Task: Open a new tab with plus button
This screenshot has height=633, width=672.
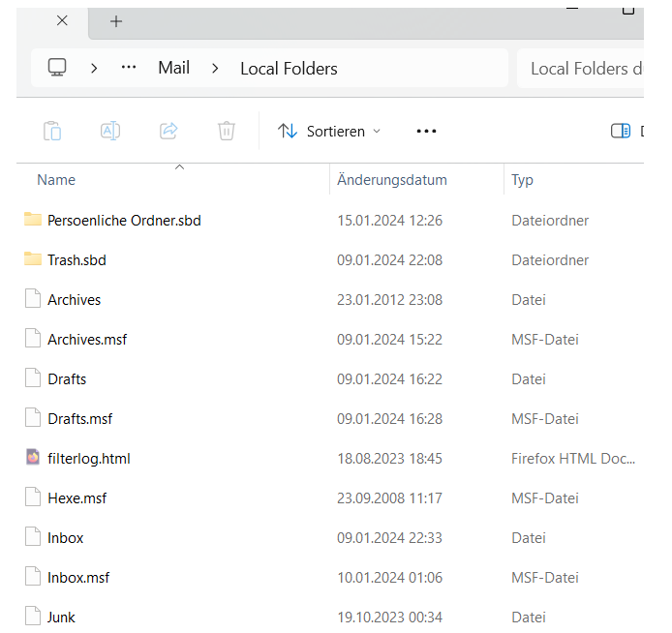Action: [x=116, y=20]
